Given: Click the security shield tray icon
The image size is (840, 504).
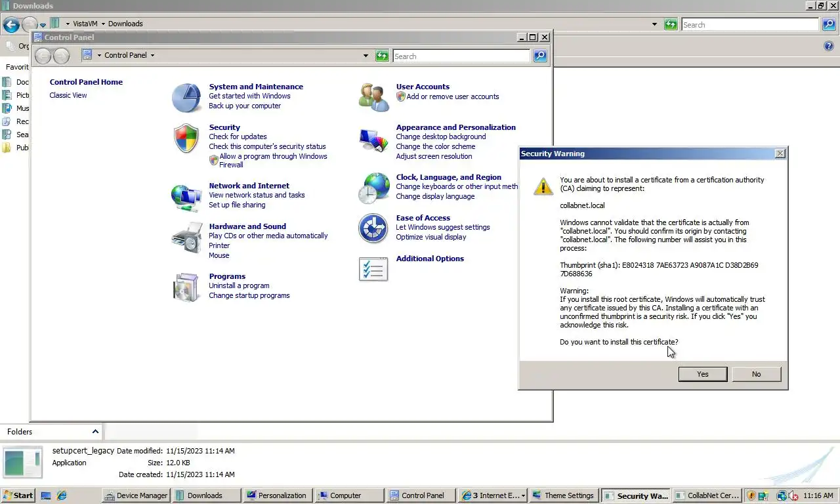Looking at the screenshot, I should (x=751, y=495).
